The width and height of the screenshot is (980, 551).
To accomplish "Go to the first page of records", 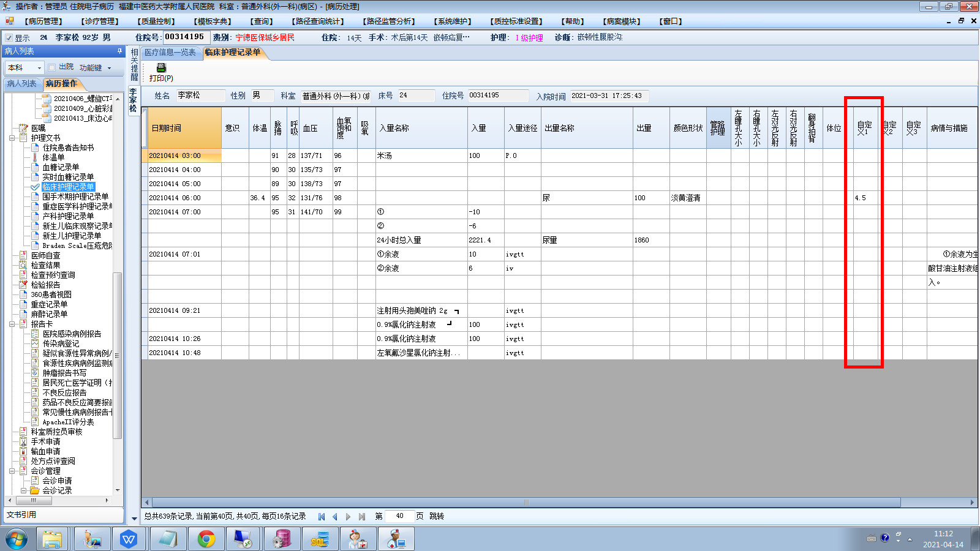I will [322, 517].
